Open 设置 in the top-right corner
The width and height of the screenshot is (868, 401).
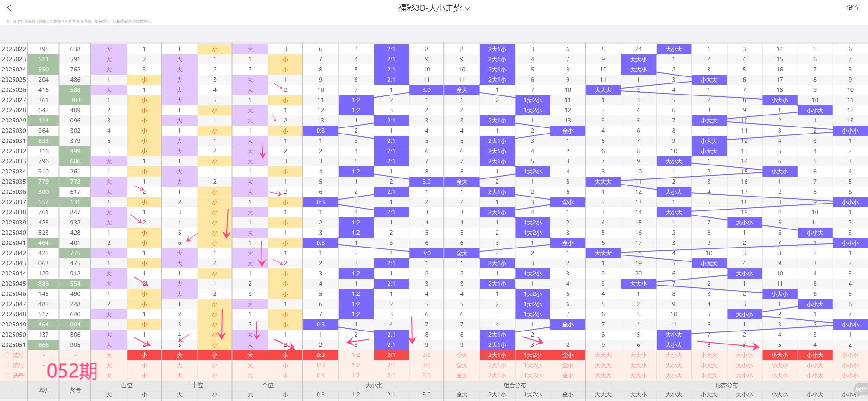point(852,8)
